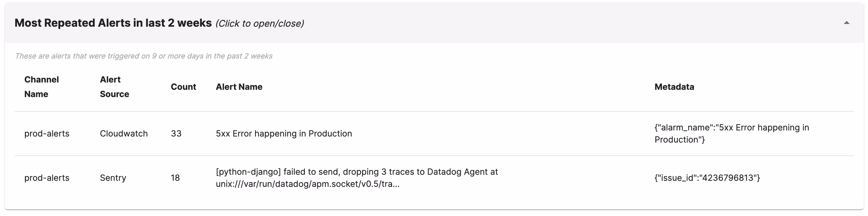Image resolution: width=868 pixels, height=216 pixels.
Task: Click the gray description about triggered alerts
Action: tap(143, 56)
